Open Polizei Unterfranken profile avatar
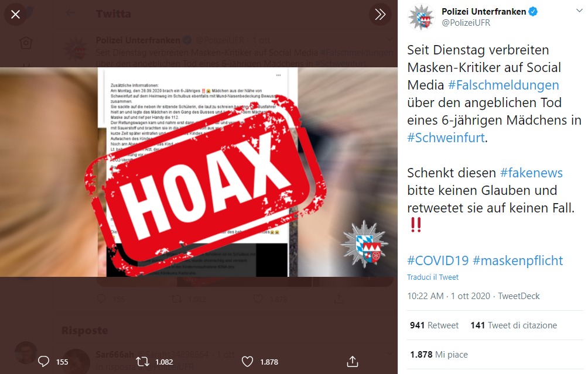The height and width of the screenshot is (374, 588). pyautogui.click(x=421, y=17)
